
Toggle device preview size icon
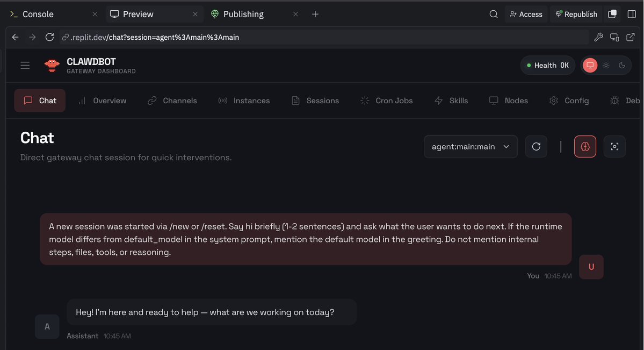(614, 37)
